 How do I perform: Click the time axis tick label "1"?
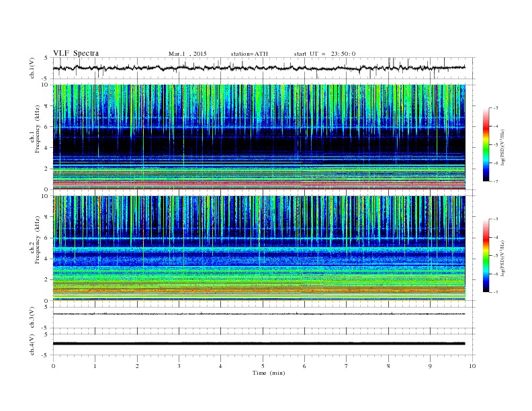point(95,366)
